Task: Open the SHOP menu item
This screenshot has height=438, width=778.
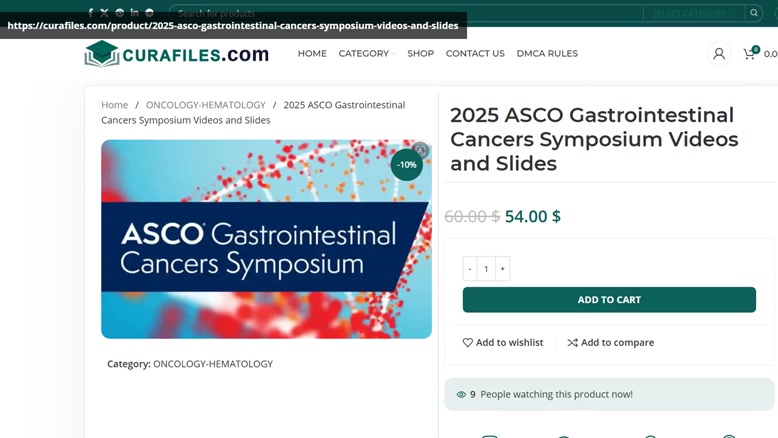Action: pos(420,54)
